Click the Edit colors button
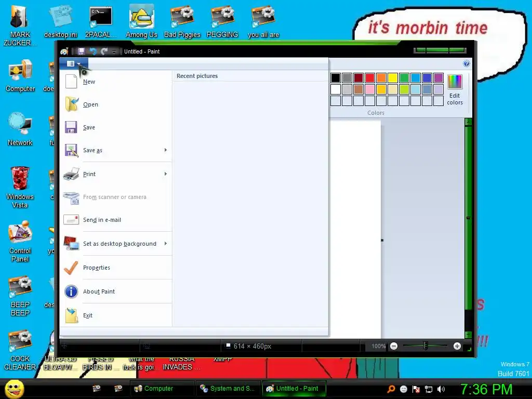This screenshot has width=532, height=399. click(x=455, y=90)
